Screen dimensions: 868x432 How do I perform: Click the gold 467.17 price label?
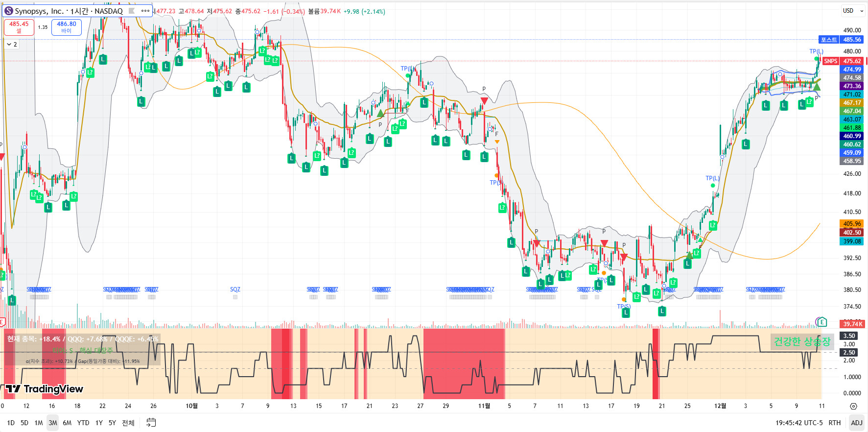pyautogui.click(x=852, y=103)
